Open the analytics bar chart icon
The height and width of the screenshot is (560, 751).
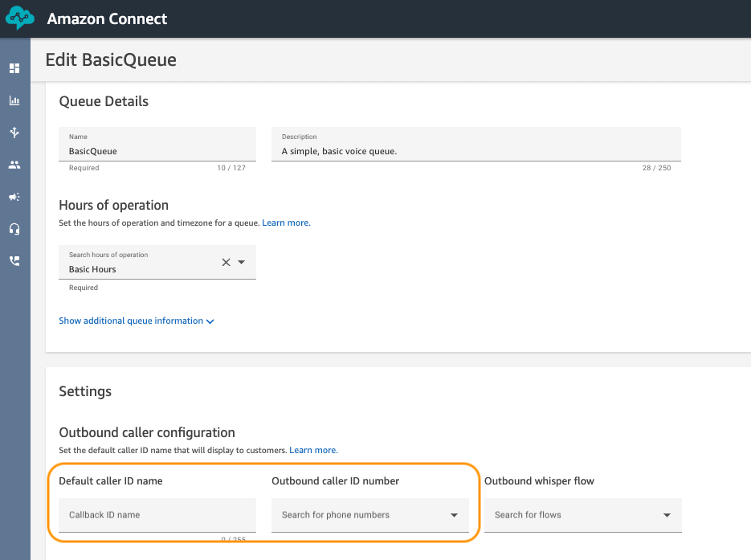pos(14,100)
